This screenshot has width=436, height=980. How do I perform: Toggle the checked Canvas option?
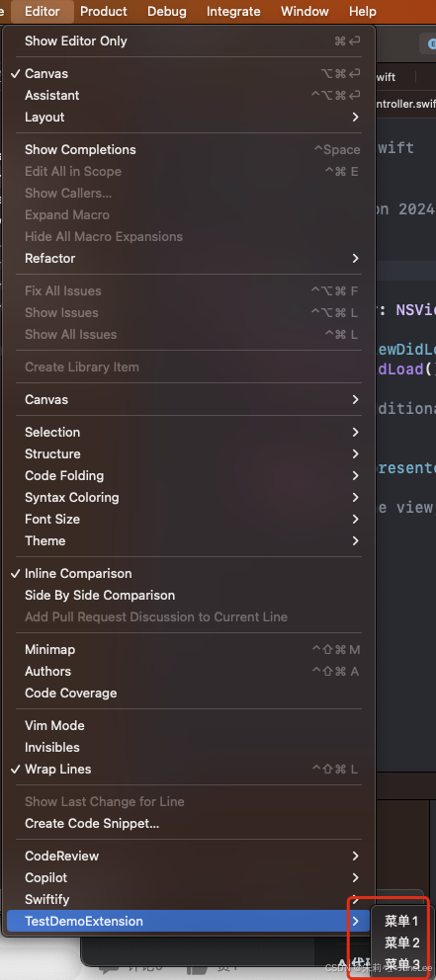tap(189, 74)
